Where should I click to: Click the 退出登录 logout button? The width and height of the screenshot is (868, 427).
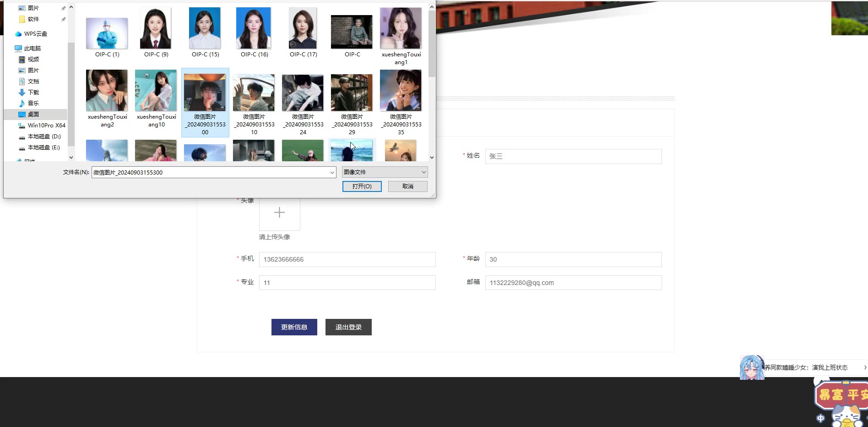(348, 327)
